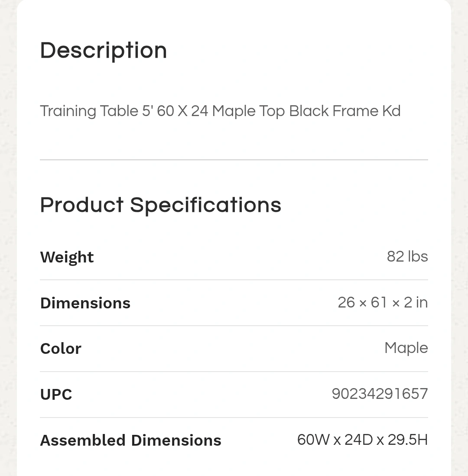Viewport: 468px width, 476px height.
Task: Click the Description heading
Action: (x=104, y=51)
